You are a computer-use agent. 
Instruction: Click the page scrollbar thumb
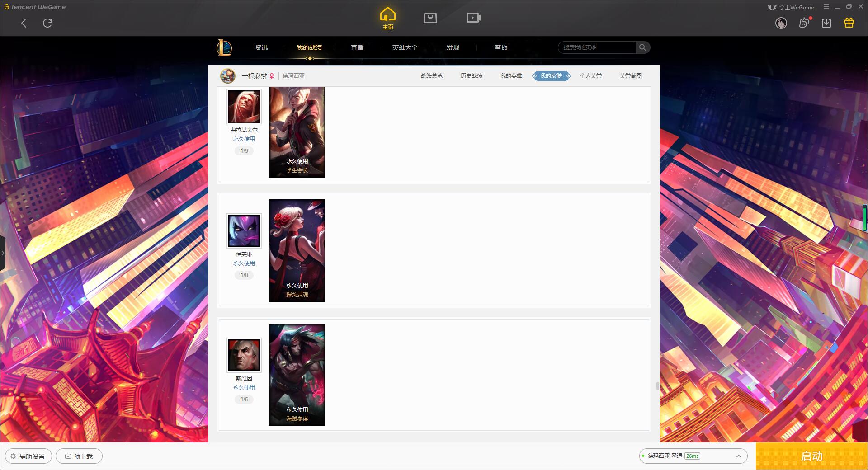(x=657, y=386)
